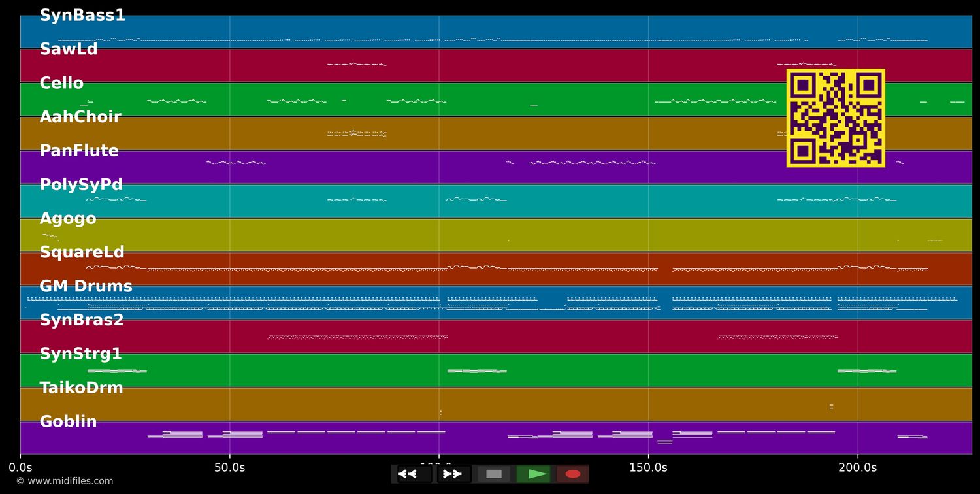Seek to the 150.0s timeline marker
Viewport: 980px width, 494px height.
(648, 468)
